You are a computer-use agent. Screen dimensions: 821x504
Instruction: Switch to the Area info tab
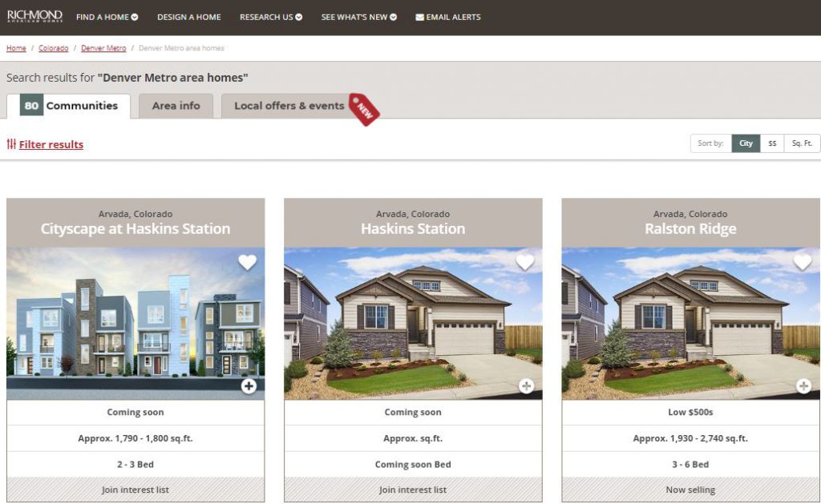[x=176, y=106]
